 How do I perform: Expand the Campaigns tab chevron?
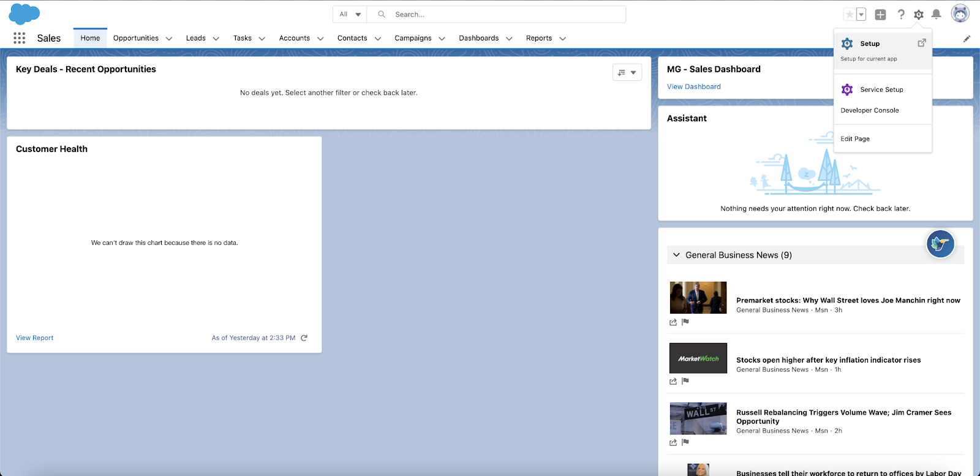[x=442, y=39]
